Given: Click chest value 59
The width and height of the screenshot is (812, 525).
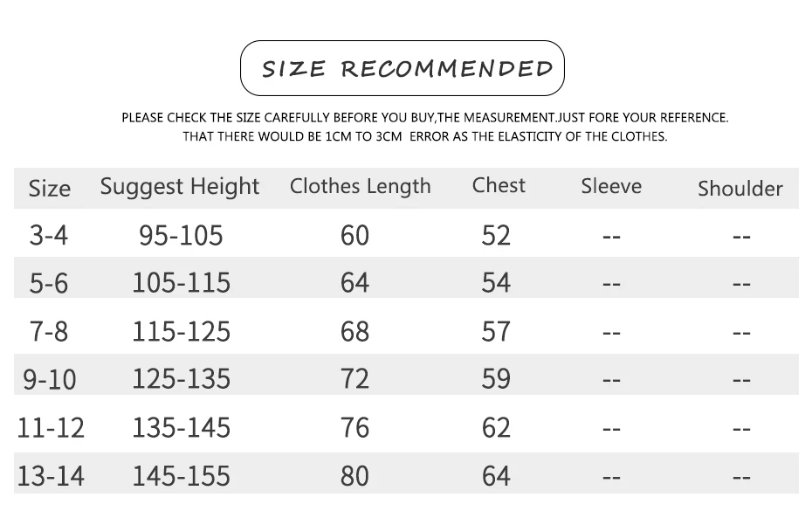Looking at the screenshot, I should tap(496, 379).
